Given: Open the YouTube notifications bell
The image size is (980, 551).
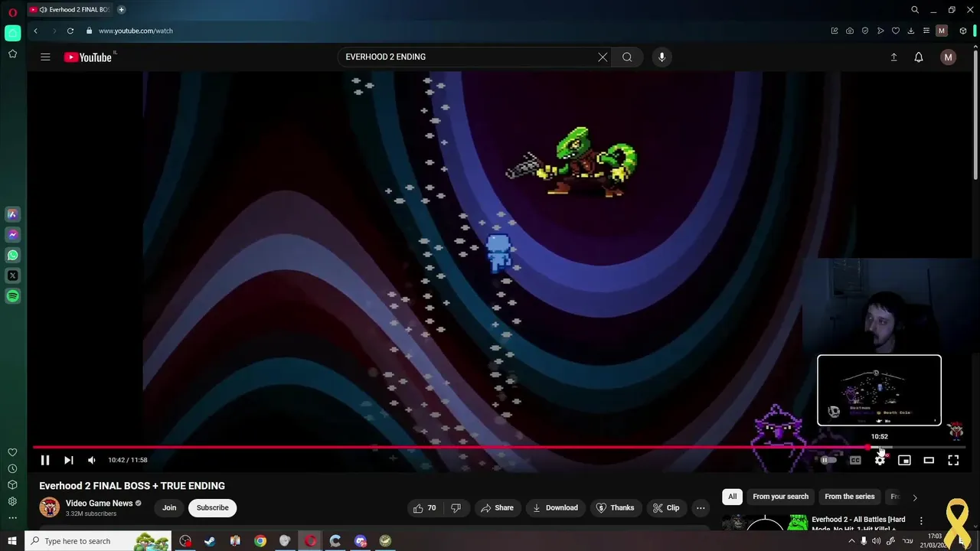Looking at the screenshot, I should [x=919, y=57].
